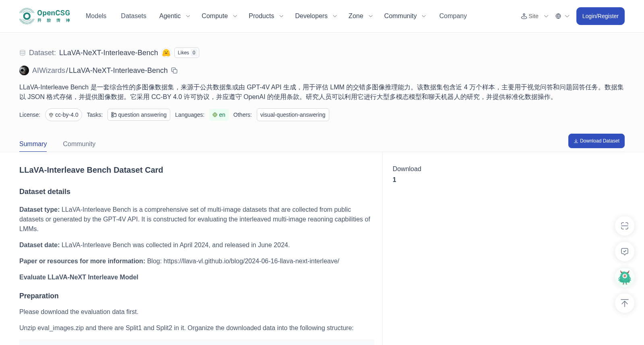Screen dimensions: 644x345
Task: Click the 'Dataset details' heading
Action: pos(45,192)
